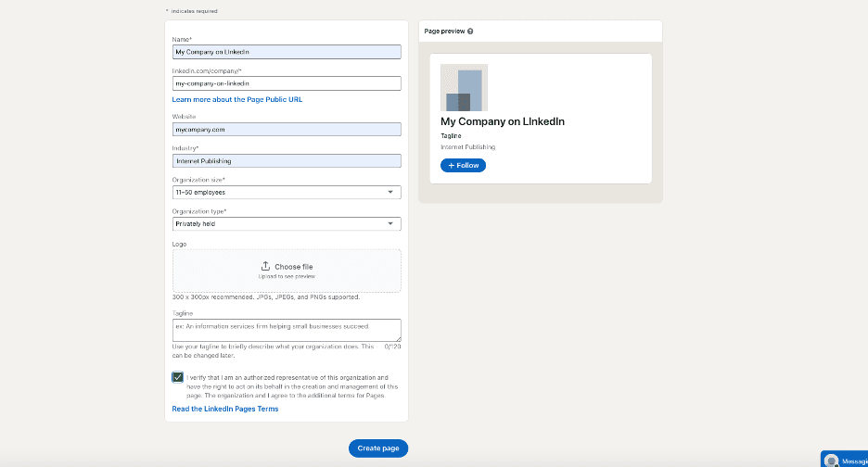Open Read the LinkedIn Pages Terms link
868x467 pixels.
click(x=224, y=409)
